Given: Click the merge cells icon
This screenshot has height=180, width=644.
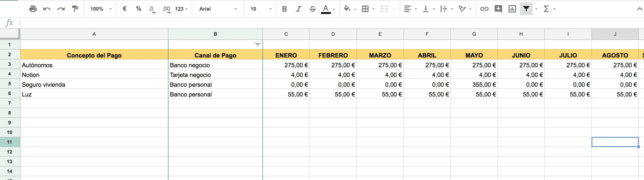Looking at the screenshot, I should (384, 9).
